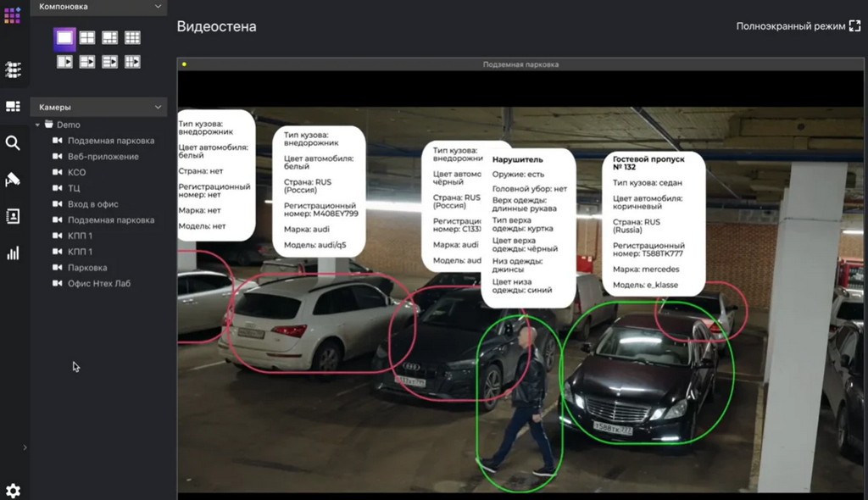Click the fullscreen expand brackets icon

854,26
